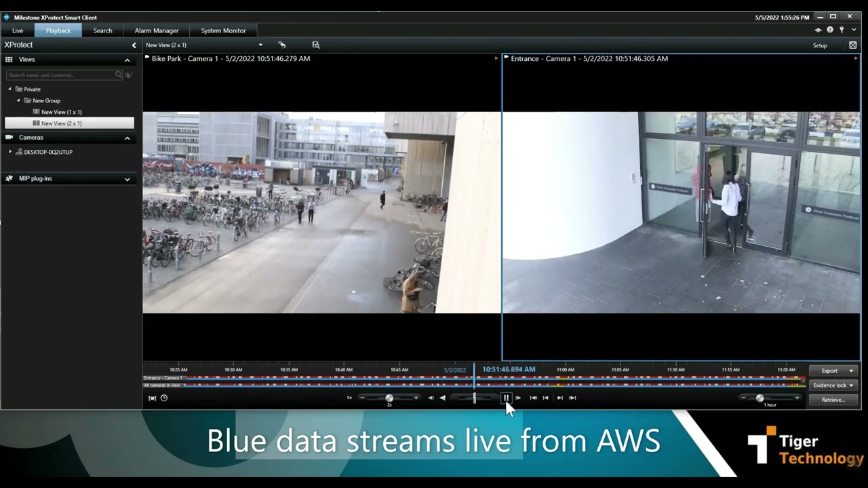Open the go-to-time clock icon
This screenshot has width=868, height=488.
[164, 398]
